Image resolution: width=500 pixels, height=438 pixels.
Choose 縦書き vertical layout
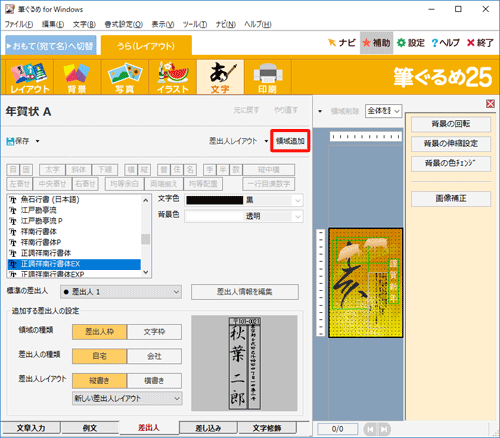(x=99, y=381)
